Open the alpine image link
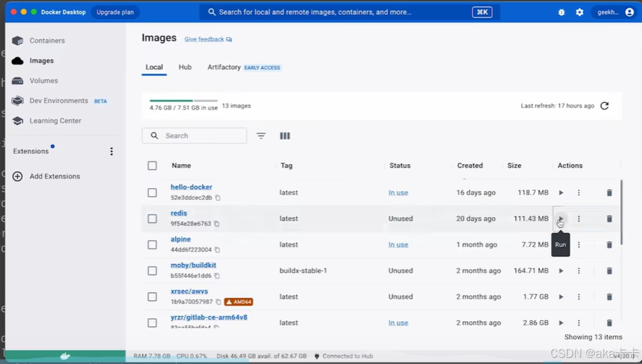Image resolution: width=642 pixels, height=364 pixels. click(x=181, y=239)
